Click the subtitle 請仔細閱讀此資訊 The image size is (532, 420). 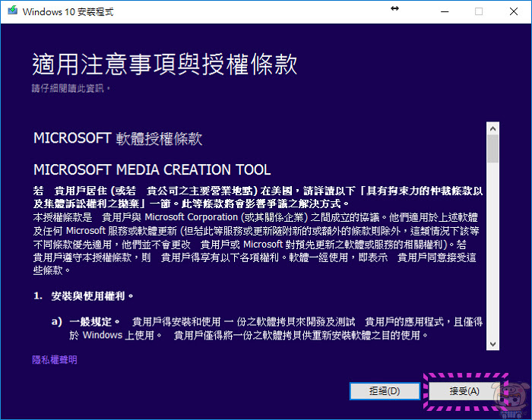point(71,88)
